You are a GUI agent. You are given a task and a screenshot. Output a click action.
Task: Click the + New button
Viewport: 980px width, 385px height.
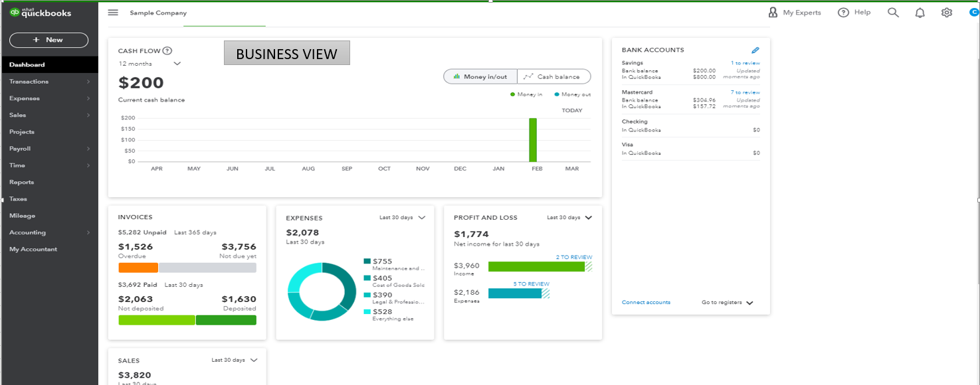click(x=48, y=40)
